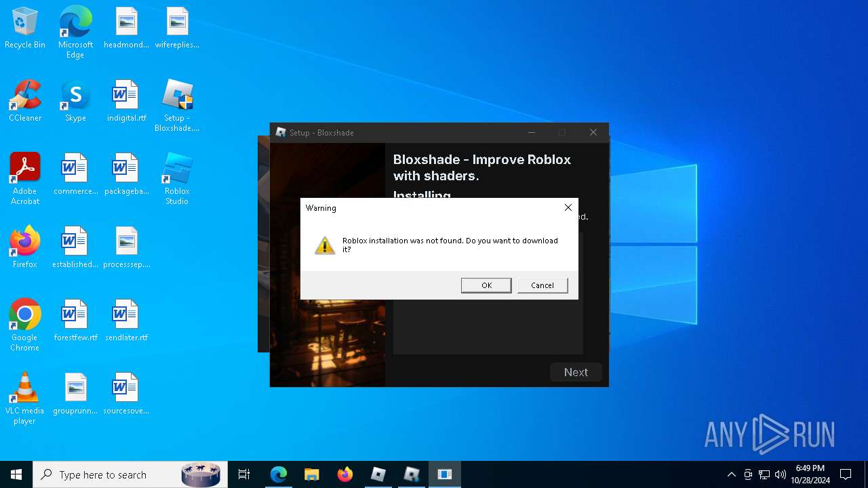Viewport: 868px width, 488px height.
Task: Select the VLC media player desktop shortcut
Action: [25, 399]
